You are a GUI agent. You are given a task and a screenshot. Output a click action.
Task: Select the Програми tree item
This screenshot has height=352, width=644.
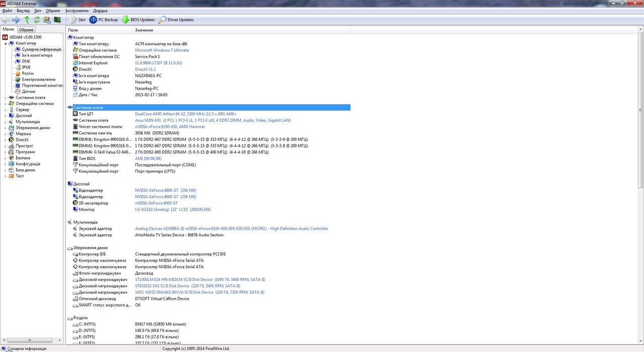coord(25,152)
